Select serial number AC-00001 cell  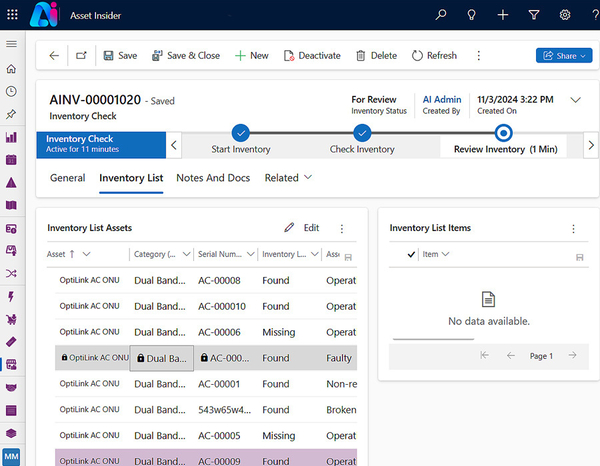coord(219,384)
